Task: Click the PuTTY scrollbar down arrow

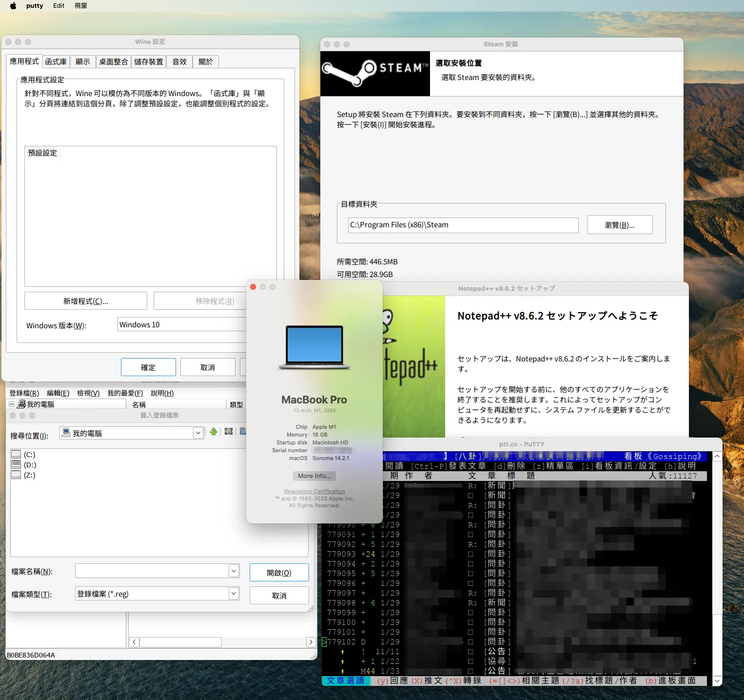Action: coord(717,680)
